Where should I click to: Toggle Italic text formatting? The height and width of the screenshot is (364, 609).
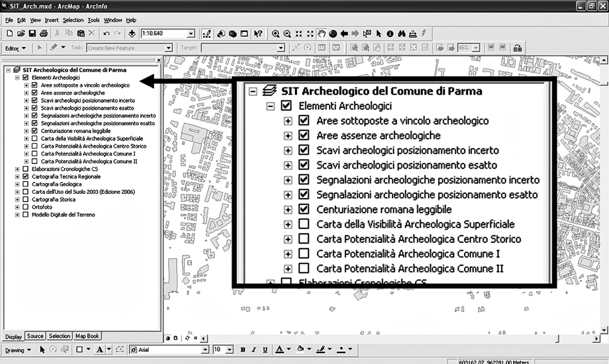(254, 350)
